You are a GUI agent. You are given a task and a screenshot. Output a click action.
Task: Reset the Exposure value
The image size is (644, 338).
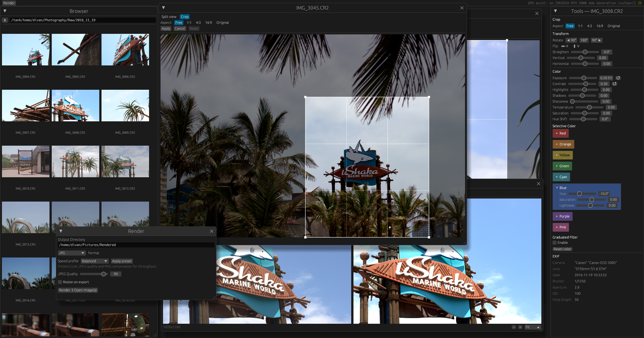(618, 78)
